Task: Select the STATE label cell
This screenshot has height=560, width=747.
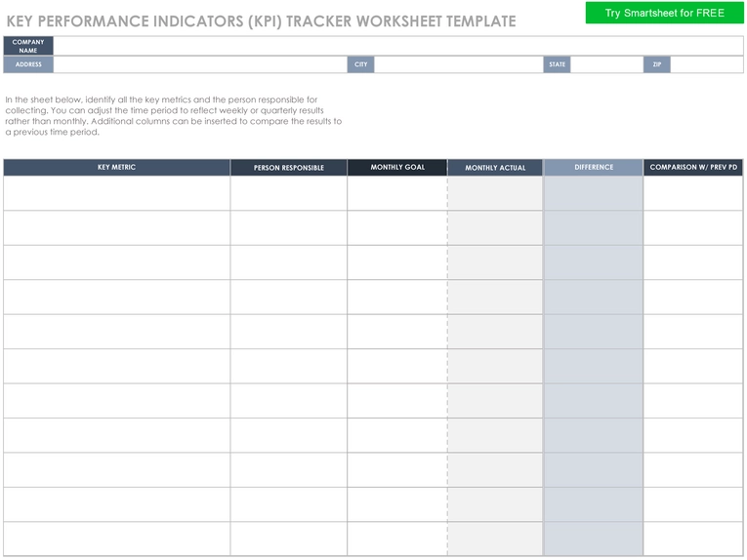Action: click(557, 64)
